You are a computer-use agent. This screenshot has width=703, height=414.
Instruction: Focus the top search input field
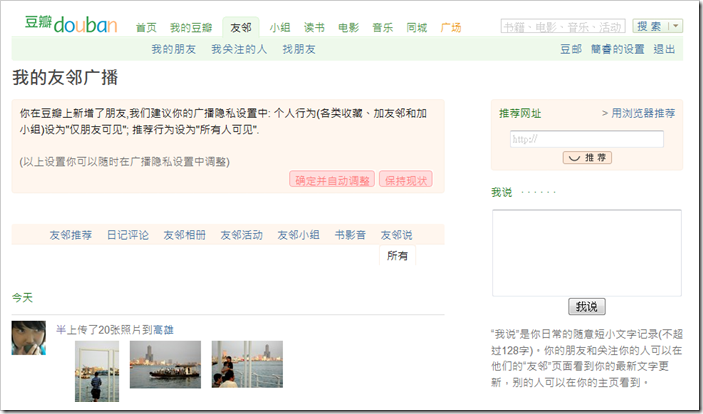[563, 26]
